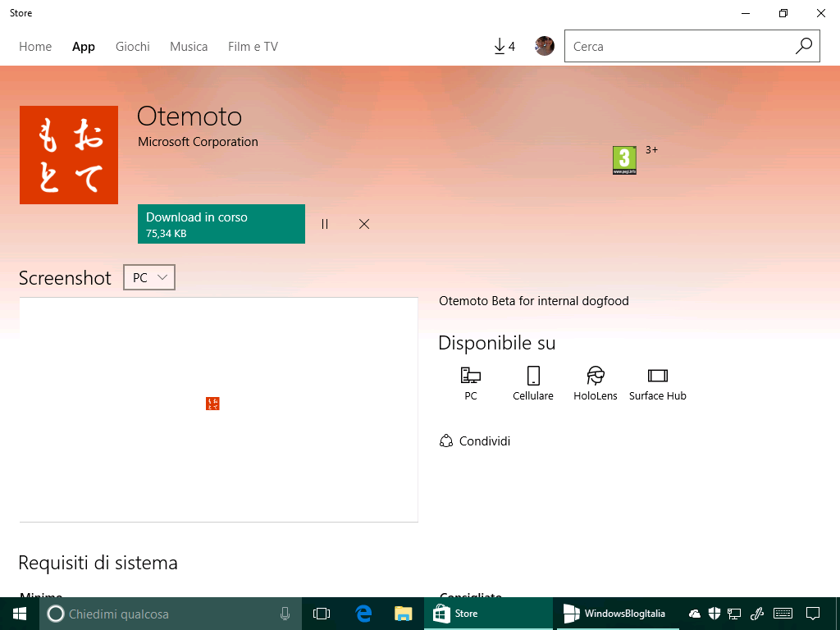Screen dimensions: 840x630
Task: Click the PC device icon
Action: (470, 376)
